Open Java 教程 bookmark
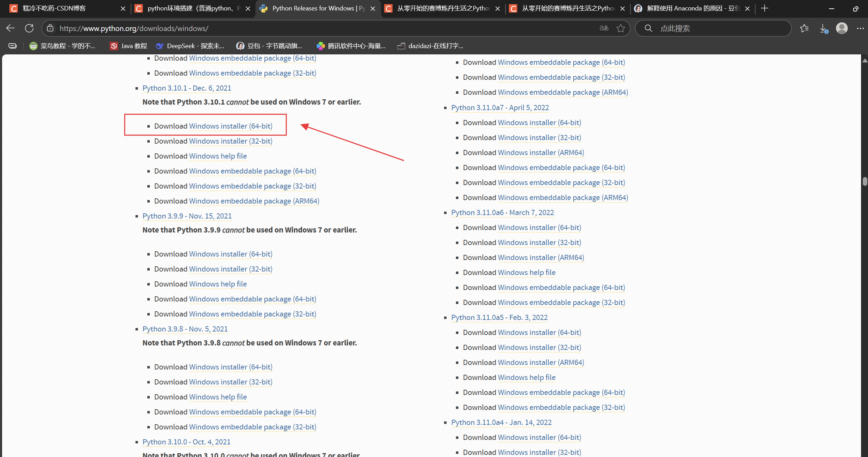Screen dimensions: 868x457 click(x=129, y=46)
